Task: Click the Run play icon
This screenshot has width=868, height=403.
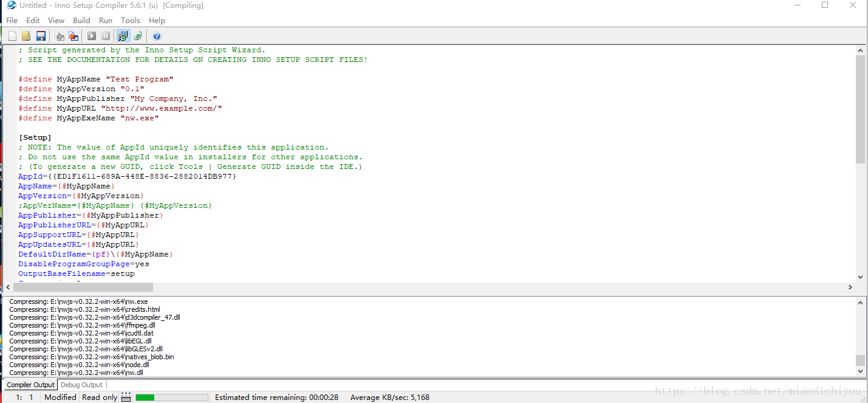Action: pos(92,36)
